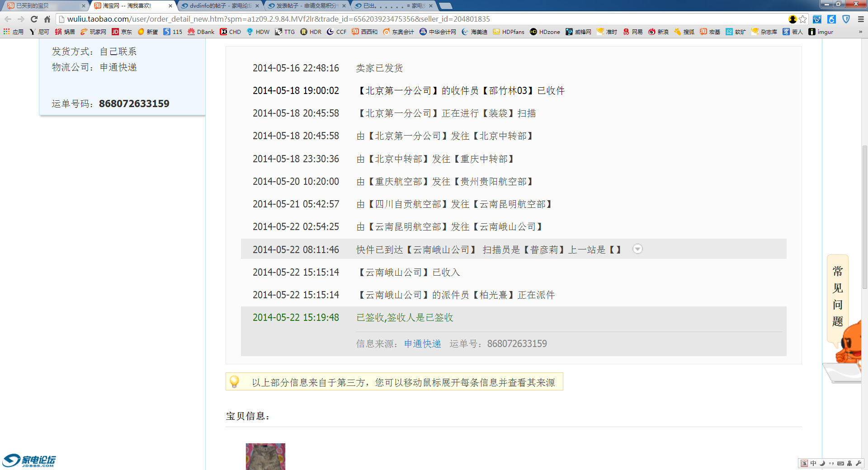868x470 pixels.
Task: Click the Home button in toolbar
Action: [47, 19]
